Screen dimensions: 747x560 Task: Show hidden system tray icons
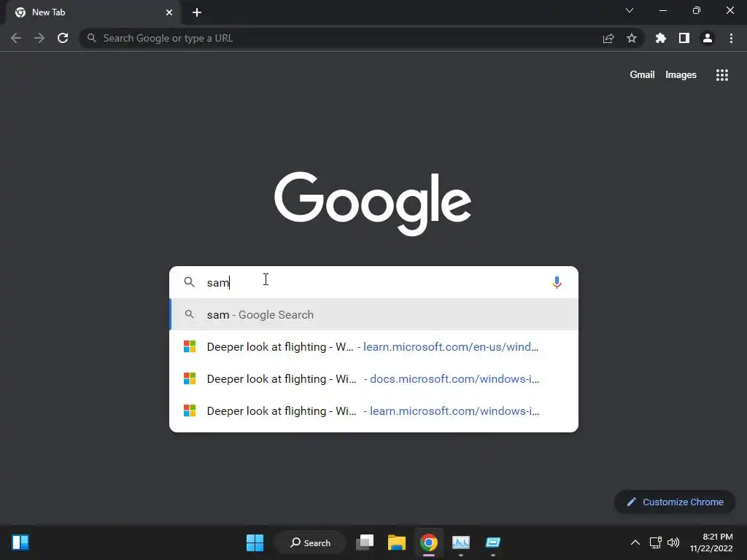[x=635, y=542]
